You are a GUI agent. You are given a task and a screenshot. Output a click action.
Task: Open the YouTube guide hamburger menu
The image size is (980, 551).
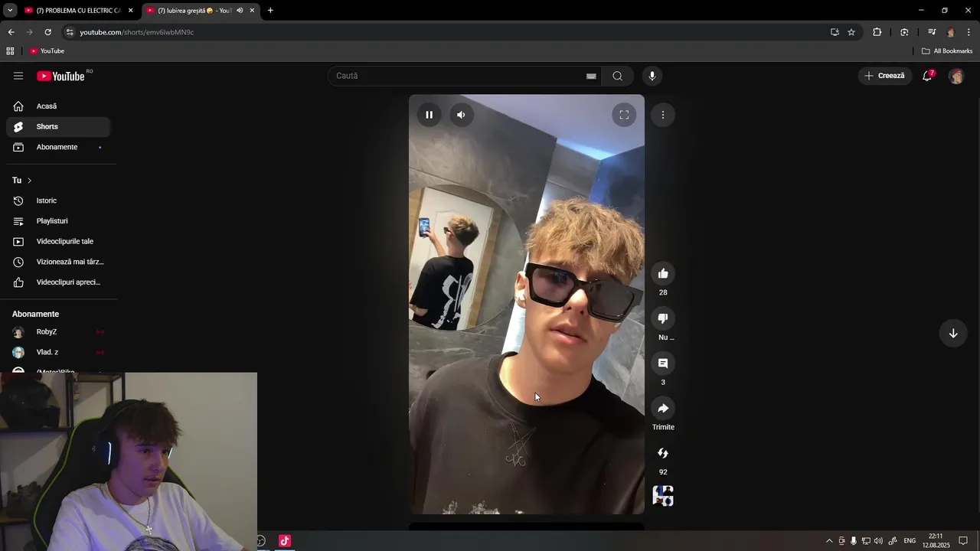(18, 76)
